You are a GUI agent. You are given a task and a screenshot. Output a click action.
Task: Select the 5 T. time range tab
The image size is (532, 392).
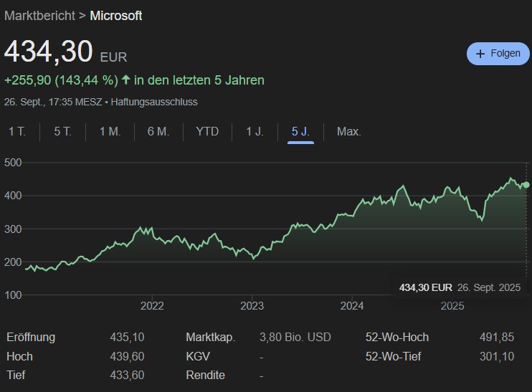coord(63,132)
